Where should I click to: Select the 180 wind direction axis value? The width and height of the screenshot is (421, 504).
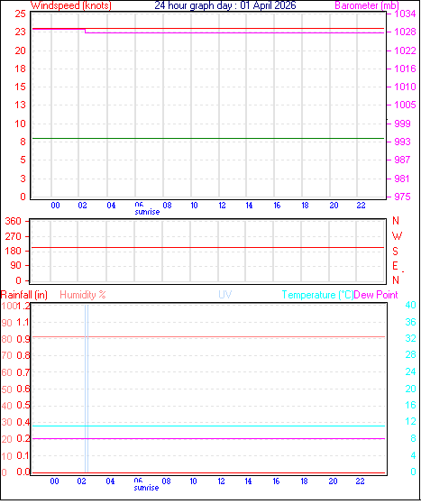13,251
